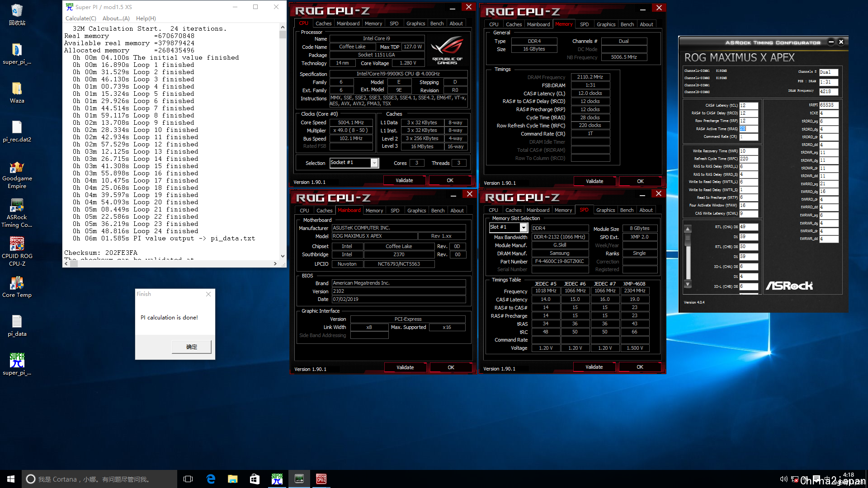
Task: Open Microsoft Store from the taskbar
Action: 255,479
